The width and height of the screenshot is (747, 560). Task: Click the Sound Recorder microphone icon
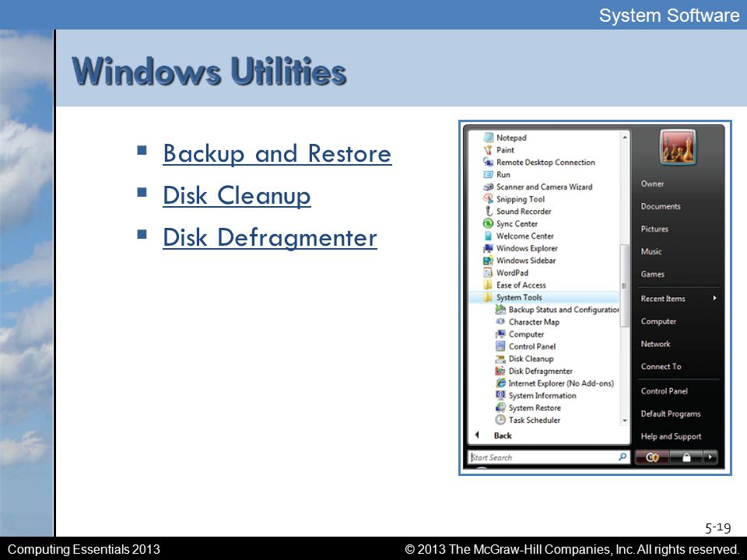tap(488, 211)
